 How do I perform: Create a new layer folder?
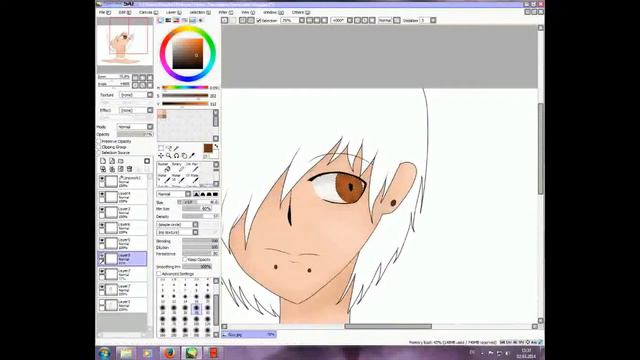tap(121, 161)
